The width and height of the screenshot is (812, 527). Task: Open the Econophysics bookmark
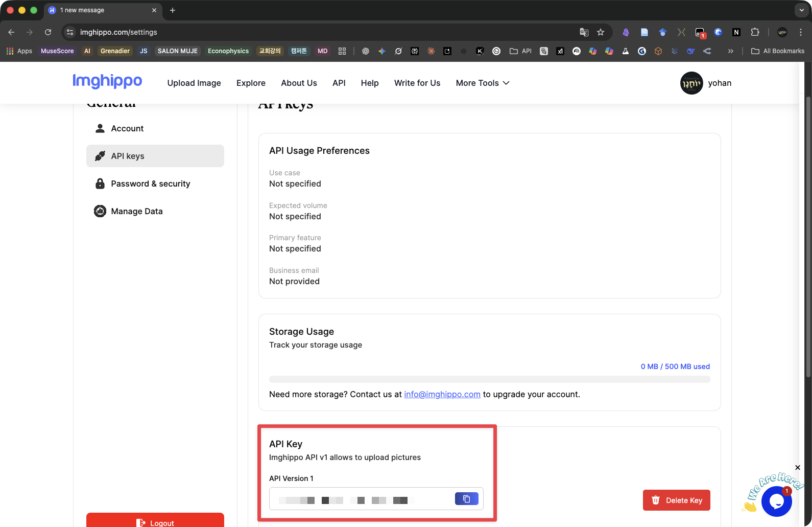point(228,51)
